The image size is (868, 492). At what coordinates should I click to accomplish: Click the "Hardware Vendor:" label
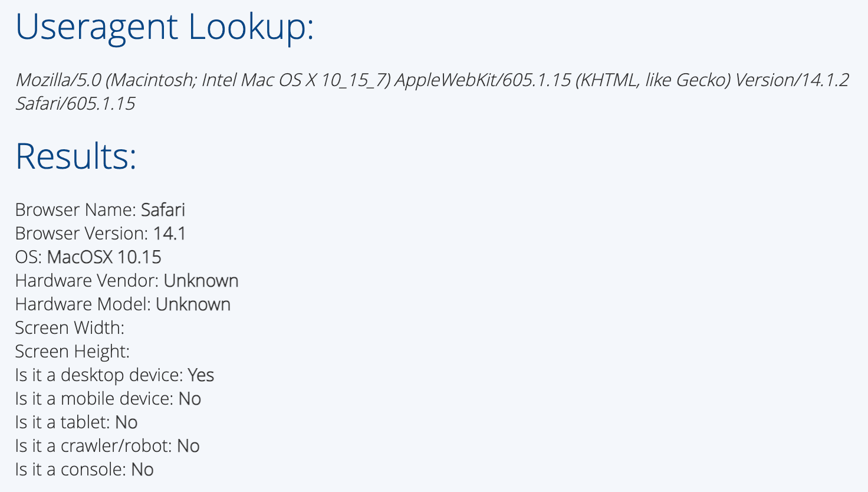click(87, 281)
